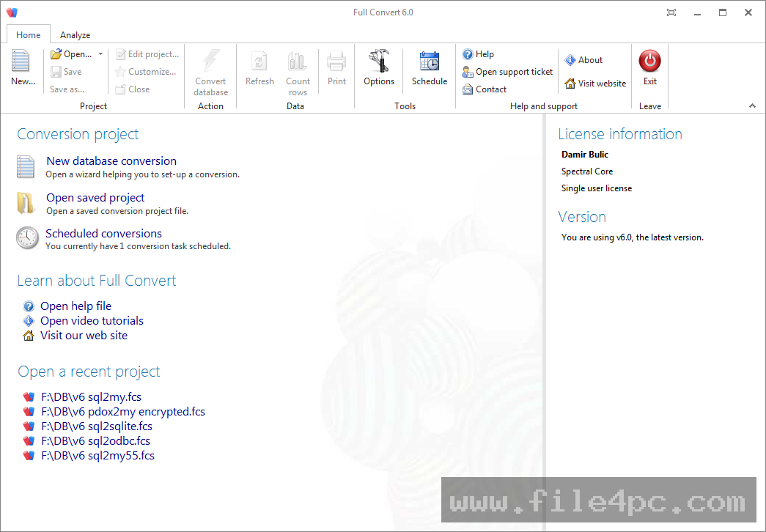Viewport: 766px width, 532px height.
Task: Click the Help question mark button
Action: 478,54
